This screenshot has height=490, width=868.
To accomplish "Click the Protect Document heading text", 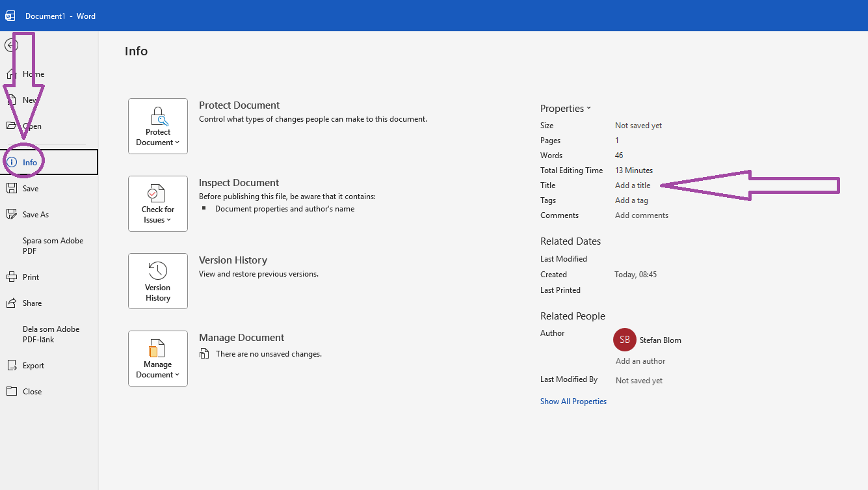I will pos(239,105).
